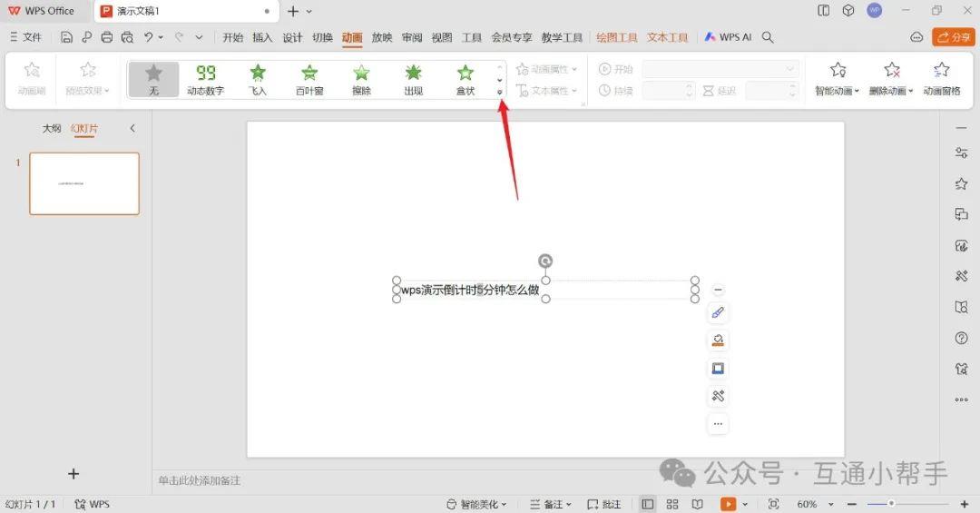The height and width of the screenshot is (513, 980).
Task: Click the text box containing wps演示倒计时
Action: click(545, 290)
